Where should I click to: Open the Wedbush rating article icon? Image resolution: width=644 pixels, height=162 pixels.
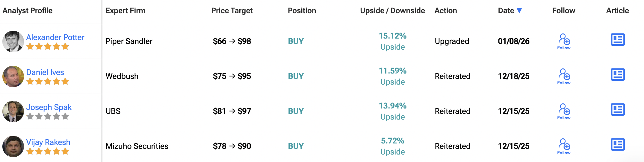618,74
